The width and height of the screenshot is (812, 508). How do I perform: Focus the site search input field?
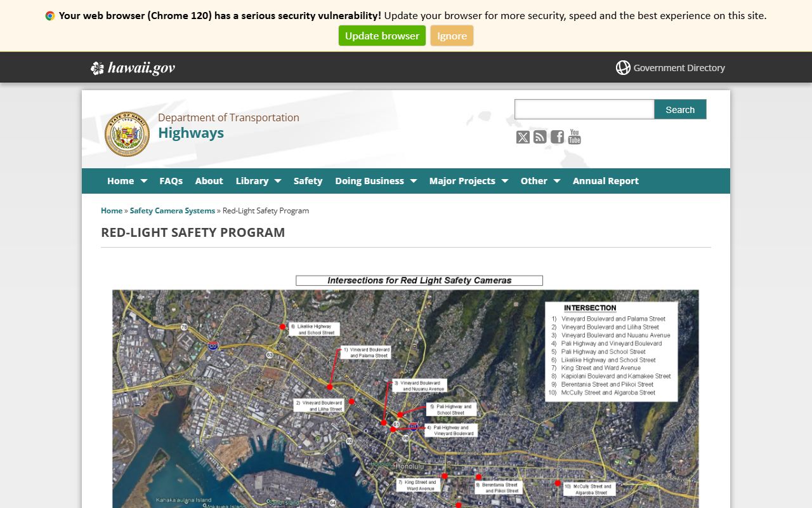[584, 109]
